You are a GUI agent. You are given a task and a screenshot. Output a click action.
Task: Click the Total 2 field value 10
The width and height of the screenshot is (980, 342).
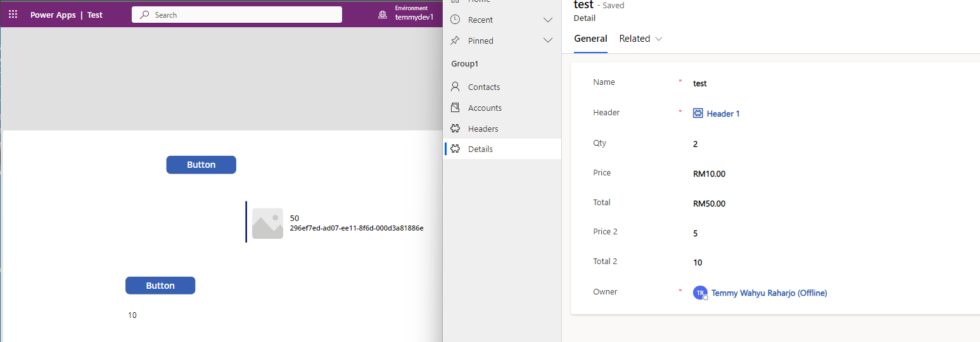click(x=697, y=263)
